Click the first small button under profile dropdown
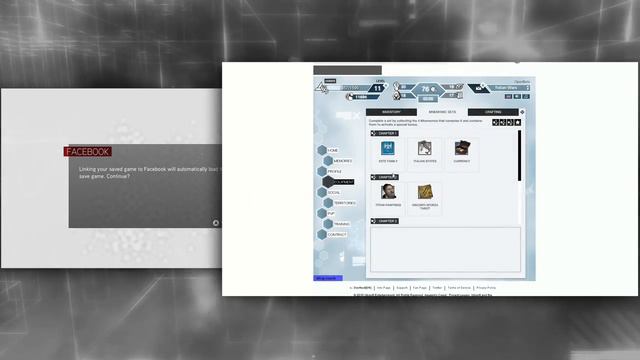 click(508, 96)
